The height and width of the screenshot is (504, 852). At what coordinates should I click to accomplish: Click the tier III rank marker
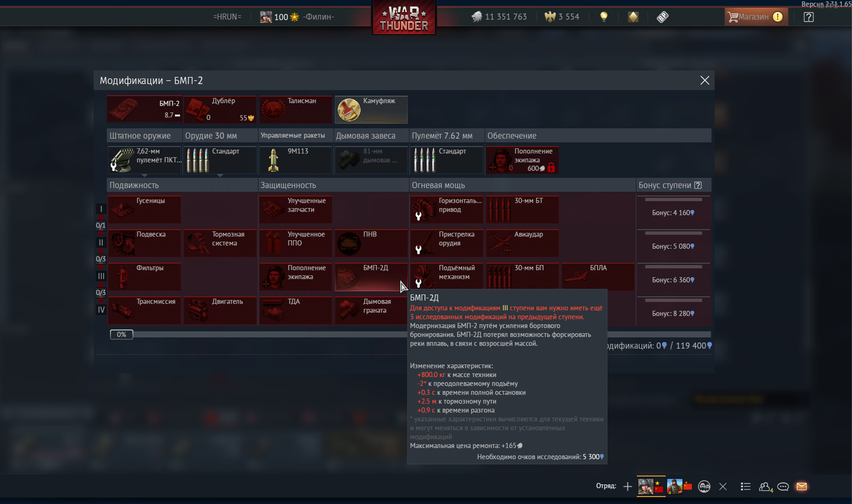tap(101, 276)
